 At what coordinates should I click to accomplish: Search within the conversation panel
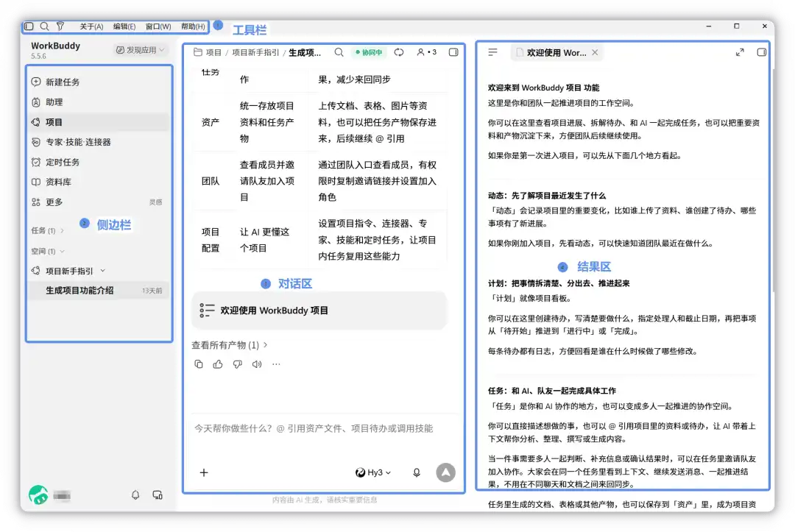[x=339, y=52]
